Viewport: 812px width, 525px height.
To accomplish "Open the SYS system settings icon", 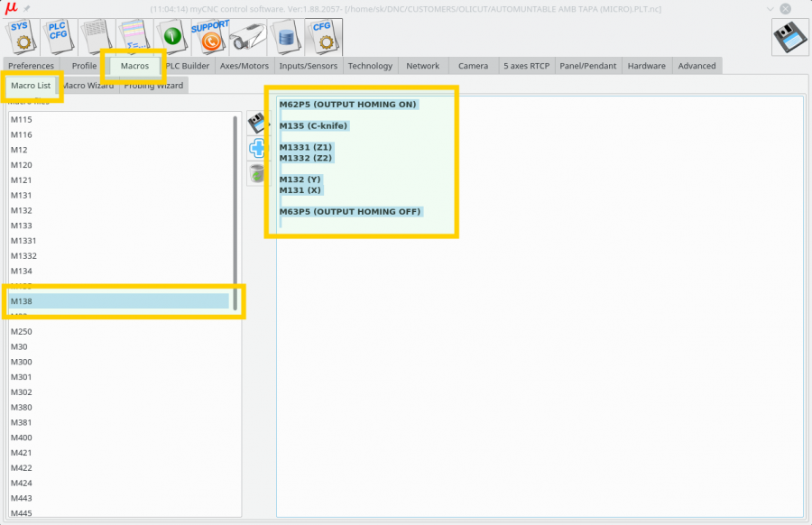I will [x=20, y=37].
